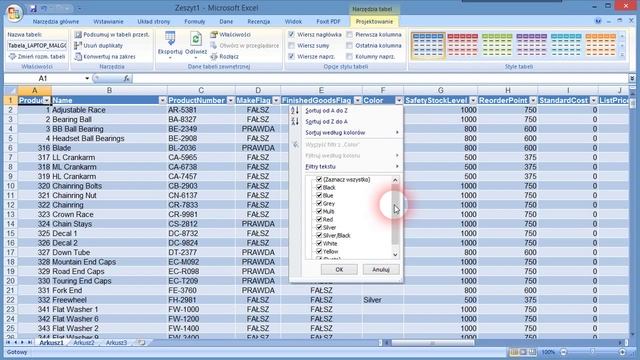Open FinishedGoodsFlag filter dropdown
This screenshot has height=360, width=640.
tap(358, 100)
